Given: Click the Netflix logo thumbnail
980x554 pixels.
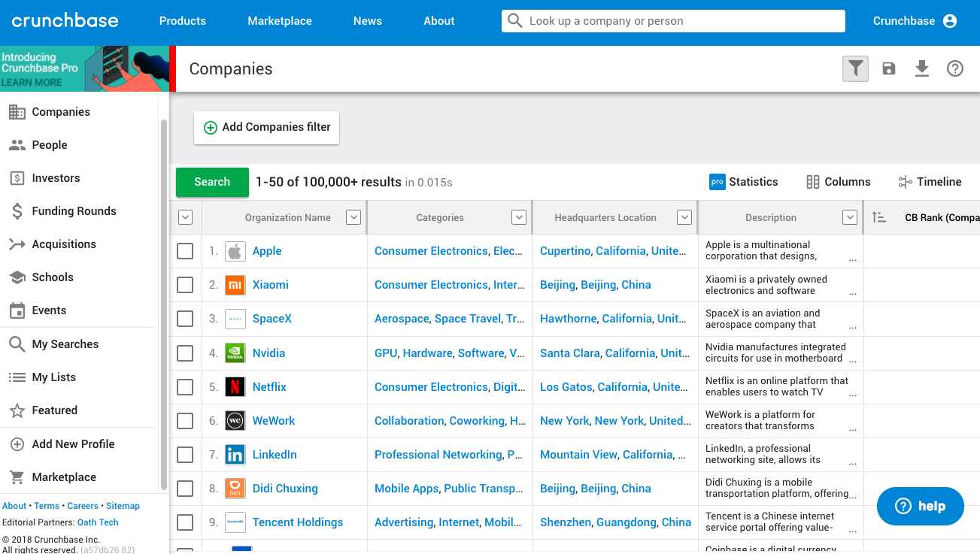Looking at the screenshot, I should click(235, 387).
